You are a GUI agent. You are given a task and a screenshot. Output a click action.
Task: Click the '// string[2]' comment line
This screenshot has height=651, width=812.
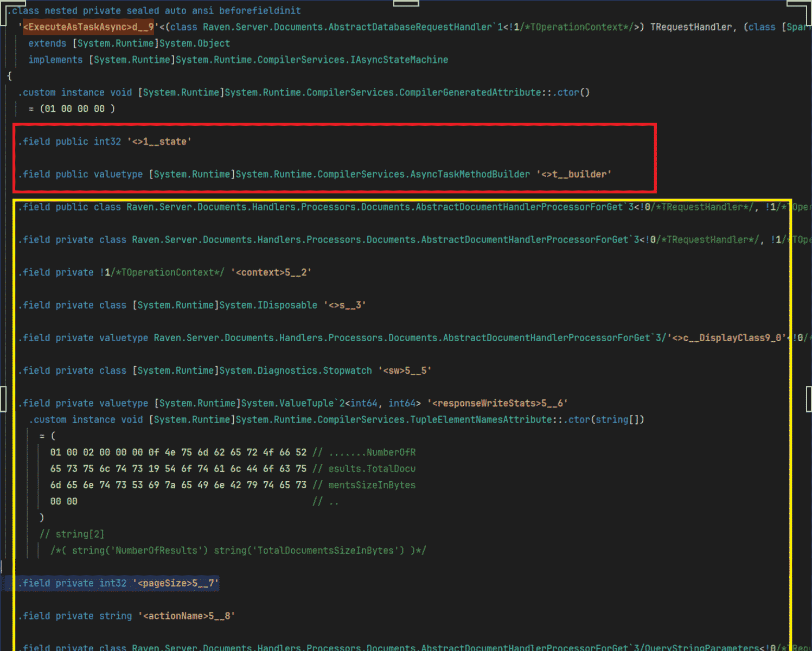pos(72,534)
